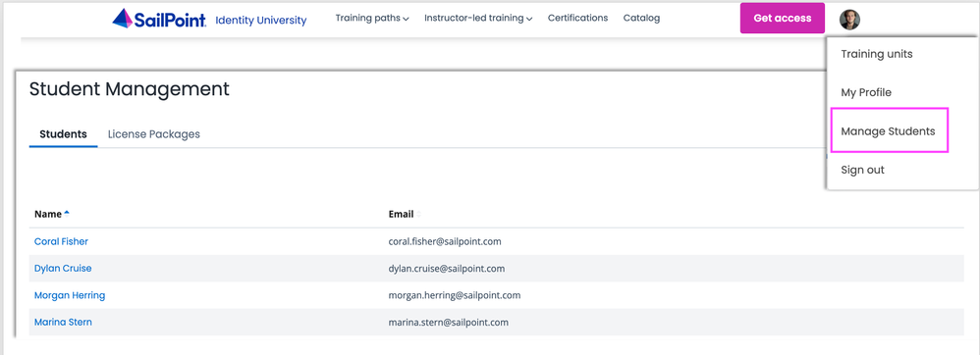Click the SailPoint logo
The image size is (980, 355).
(x=159, y=19)
